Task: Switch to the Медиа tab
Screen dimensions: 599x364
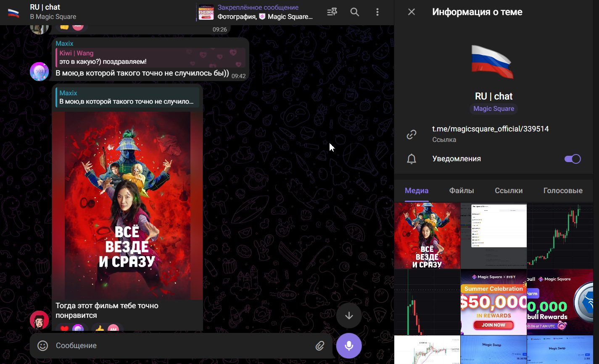Action: tap(417, 191)
